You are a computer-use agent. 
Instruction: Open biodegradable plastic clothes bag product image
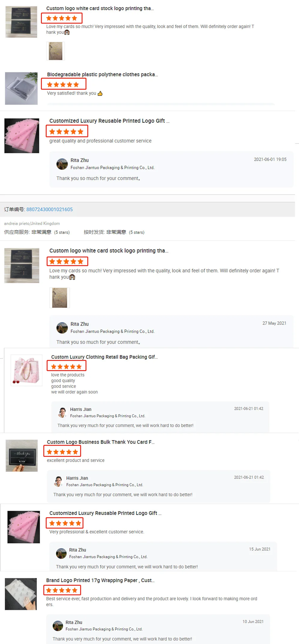[x=21, y=88]
